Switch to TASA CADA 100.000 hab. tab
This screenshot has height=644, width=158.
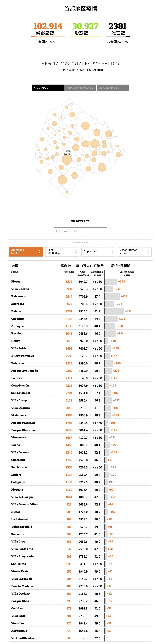tap(80, 88)
